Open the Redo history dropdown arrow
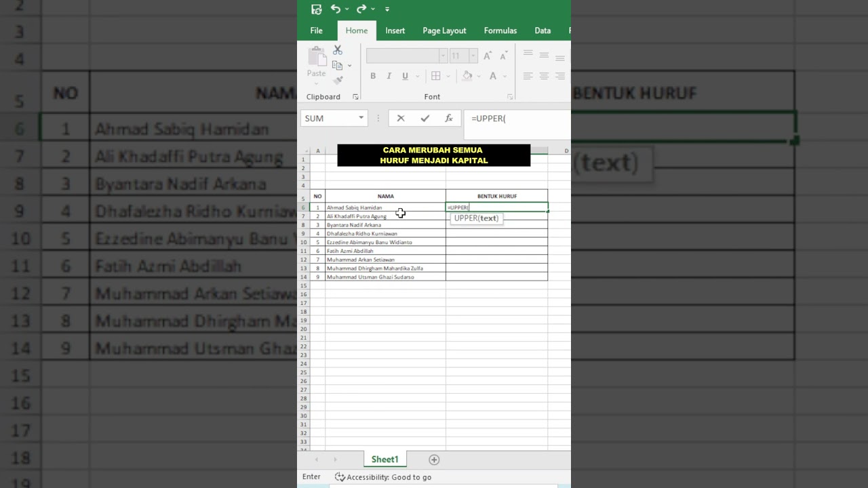Image resolution: width=868 pixels, height=488 pixels. (x=373, y=9)
